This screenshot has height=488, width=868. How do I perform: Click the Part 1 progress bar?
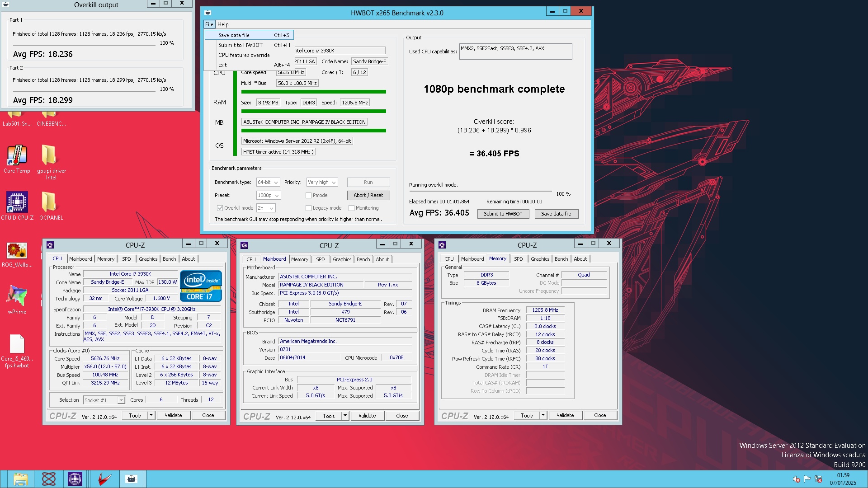pyautogui.click(x=84, y=46)
